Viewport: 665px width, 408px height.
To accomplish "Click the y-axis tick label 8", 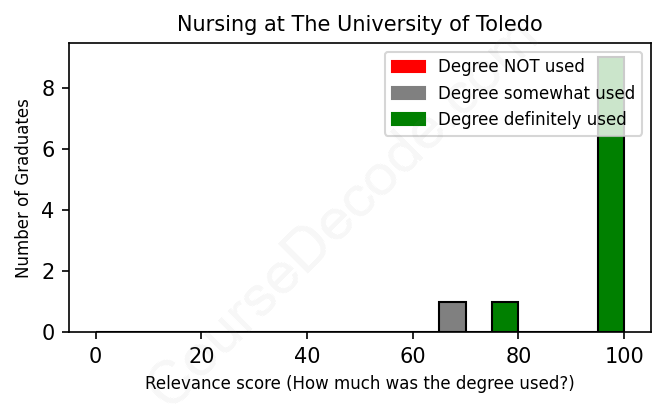I will coord(49,88).
